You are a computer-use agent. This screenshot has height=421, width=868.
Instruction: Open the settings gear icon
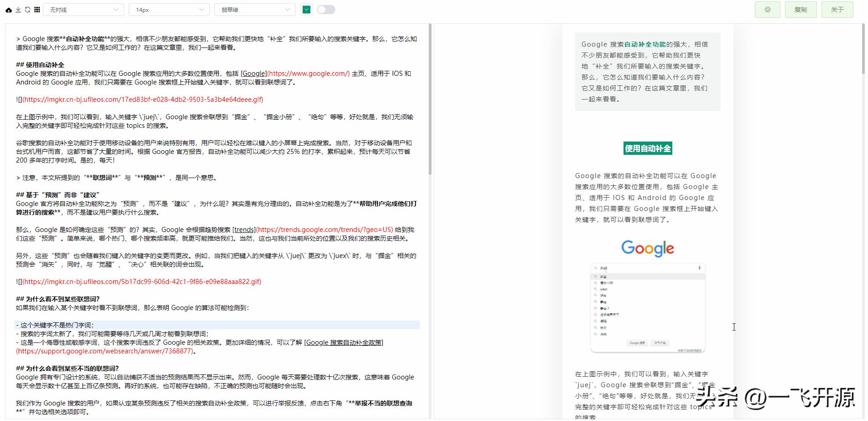(768, 9)
